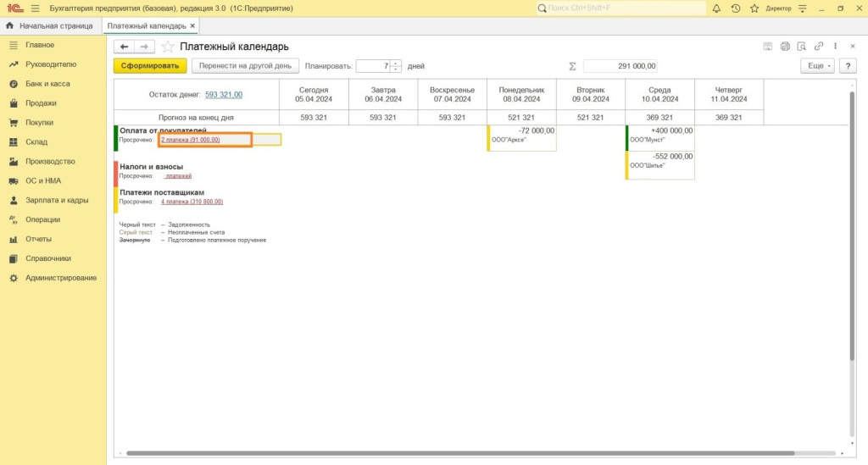The image size is (868, 465).
Task: Copy link via chain icon
Action: [x=819, y=46]
